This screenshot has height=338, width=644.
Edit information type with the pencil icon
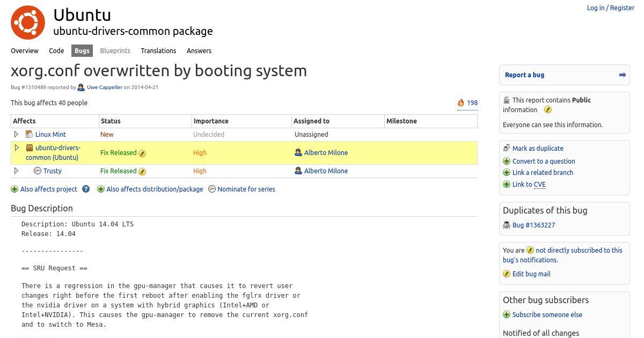(x=548, y=110)
